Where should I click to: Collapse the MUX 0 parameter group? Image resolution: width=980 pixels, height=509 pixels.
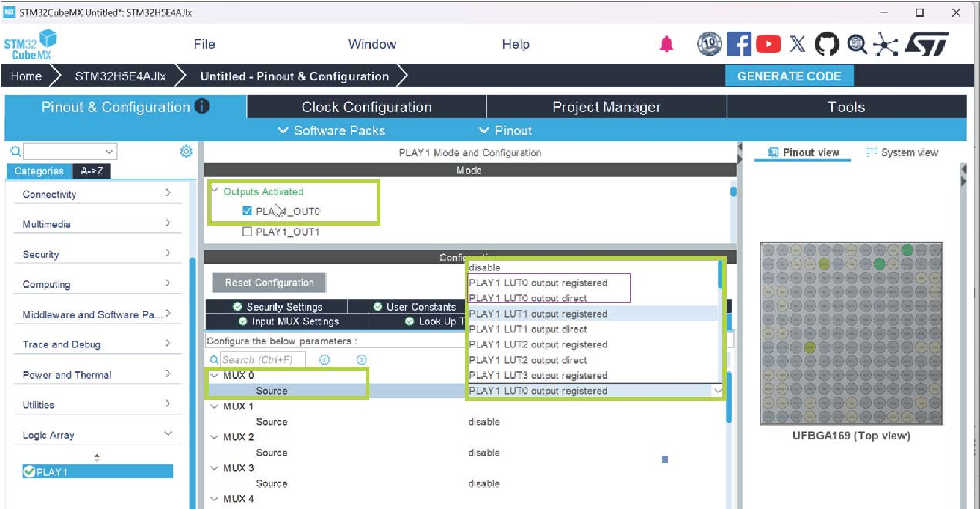[x=214, y=376]
